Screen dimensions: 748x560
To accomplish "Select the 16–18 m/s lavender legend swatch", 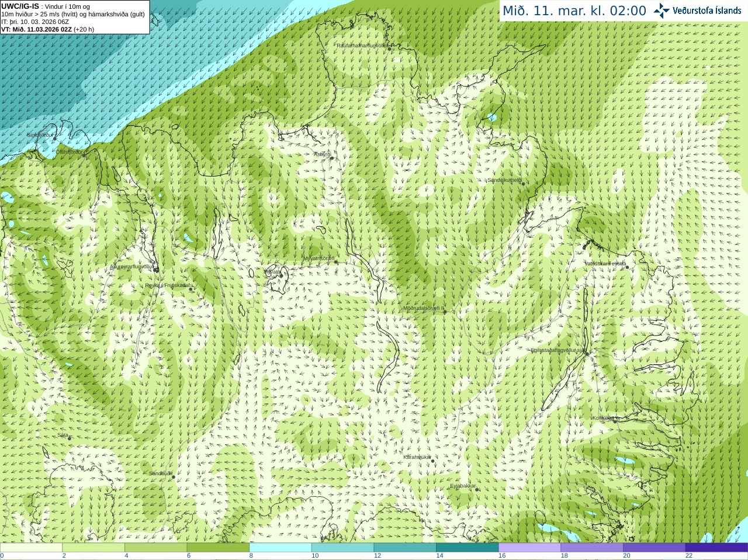I will pyautogui.click(x=529, y=548).
